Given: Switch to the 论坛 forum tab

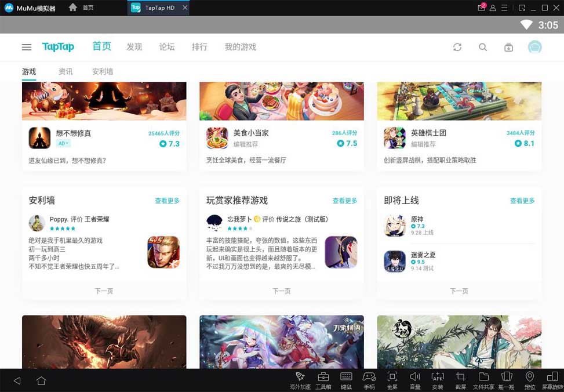Looking at the screenshot, I should click(x=167, y=47).
